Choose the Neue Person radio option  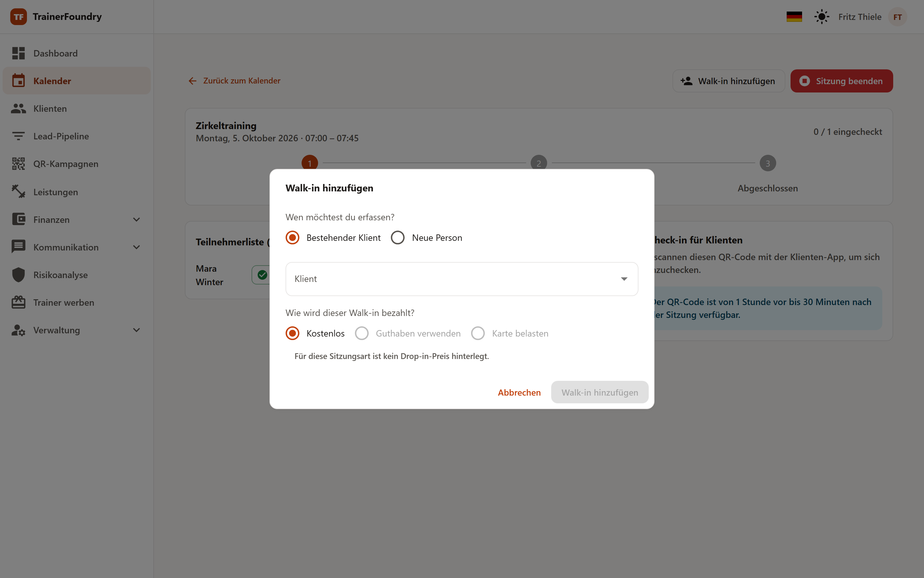point(398,238)
